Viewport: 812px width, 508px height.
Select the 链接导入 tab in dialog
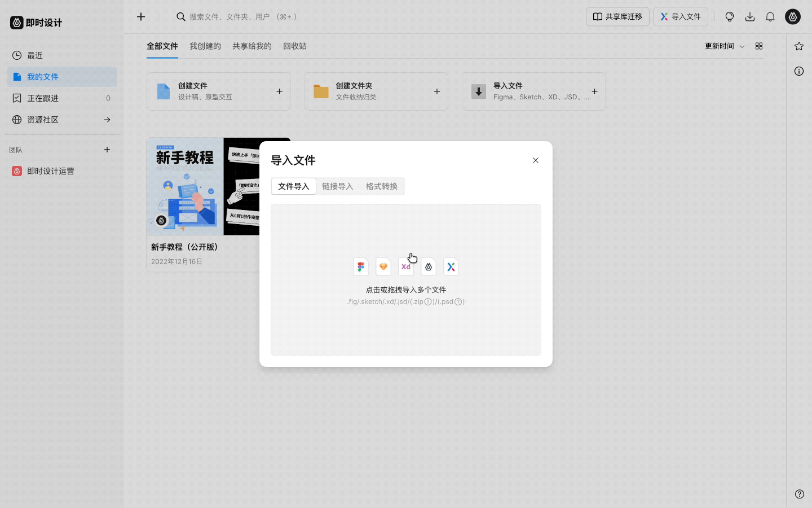pyautogui.click(x=338, y=186)
